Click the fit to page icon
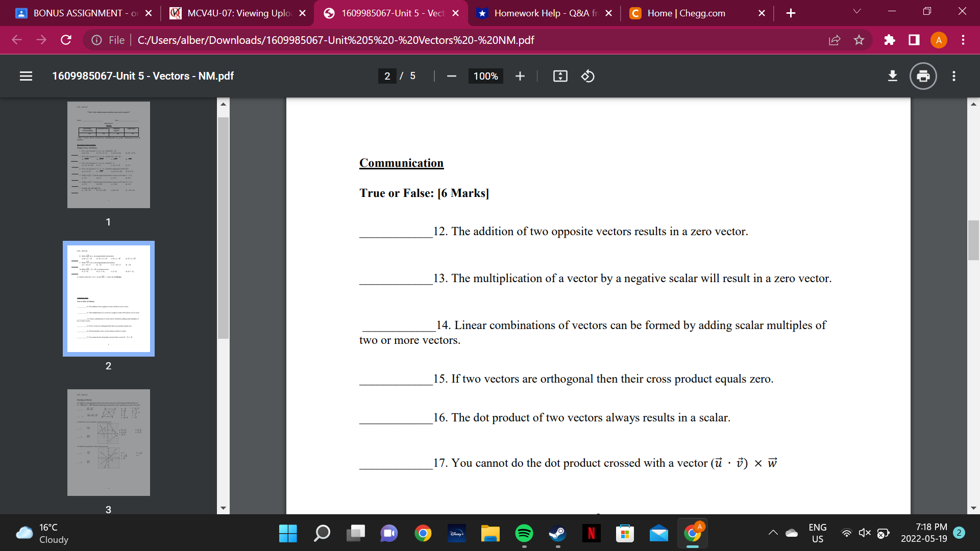This screenshot has height=551, width=980. pyautogui.click(x=560, y=76)
